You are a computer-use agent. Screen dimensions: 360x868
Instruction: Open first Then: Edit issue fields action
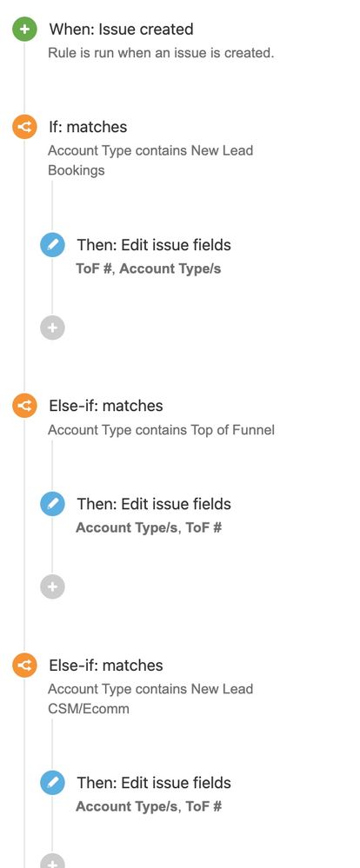point(154,245)
